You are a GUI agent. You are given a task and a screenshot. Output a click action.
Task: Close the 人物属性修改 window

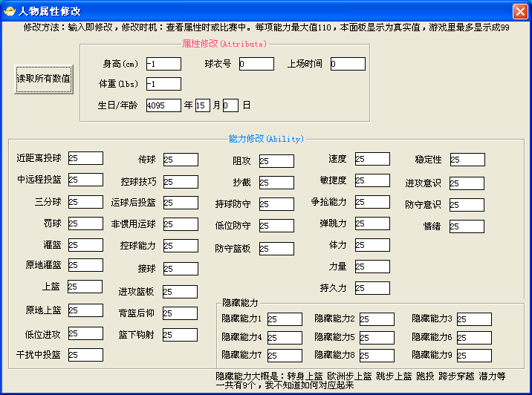[x=519, y=11]
